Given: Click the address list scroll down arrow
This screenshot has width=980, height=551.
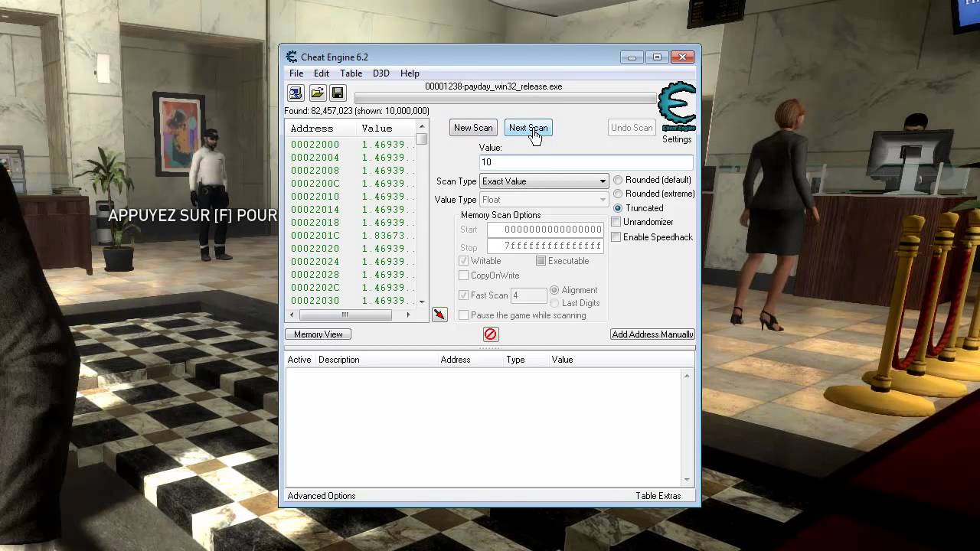Looking at the screenshot, I should click(422, 302).
